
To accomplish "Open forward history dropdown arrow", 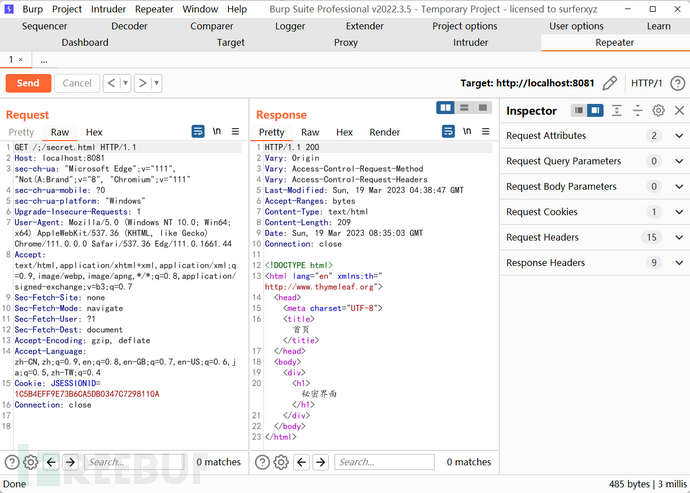I will (x=156, y=83).
